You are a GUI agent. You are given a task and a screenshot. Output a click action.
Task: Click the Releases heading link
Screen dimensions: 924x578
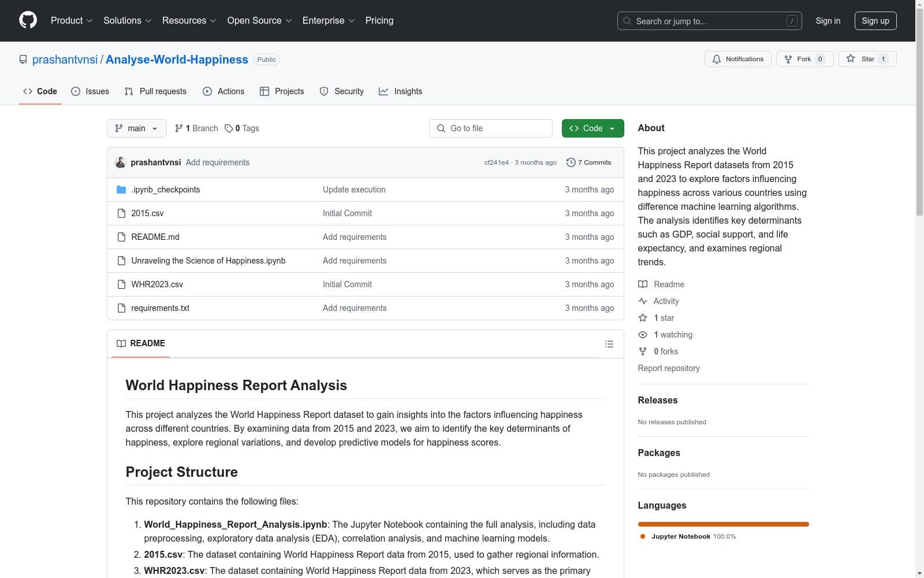tap(658, 400)
